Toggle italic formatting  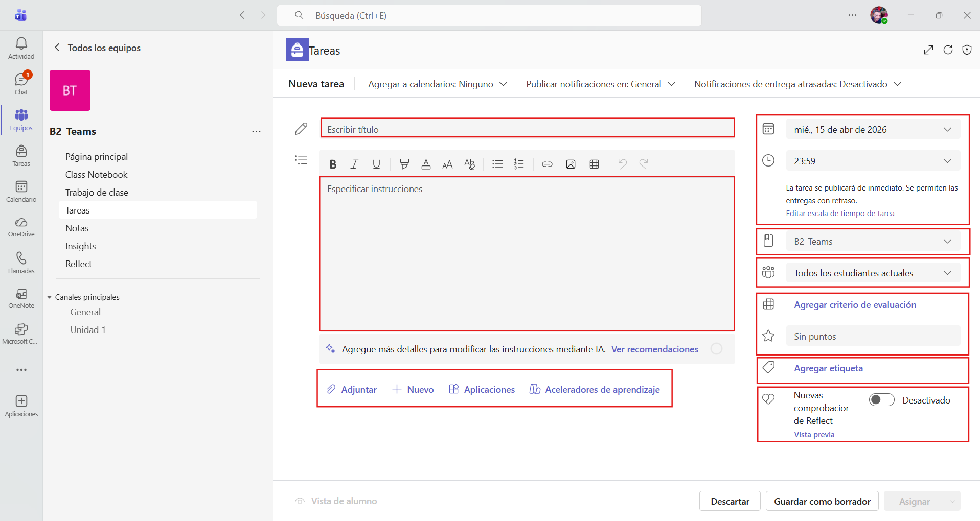point(354,164)
